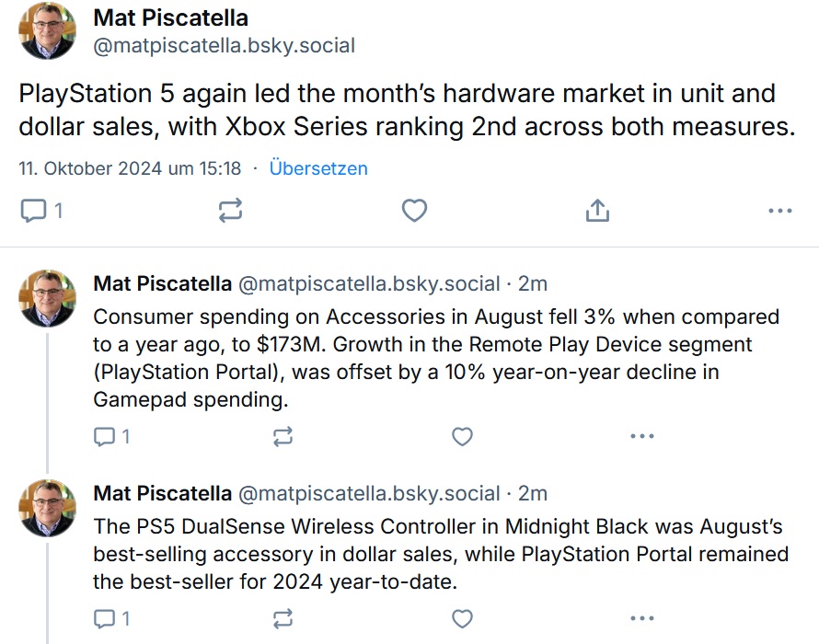
Task: Share the main post via share icon
Action: [x=597, y=211]
